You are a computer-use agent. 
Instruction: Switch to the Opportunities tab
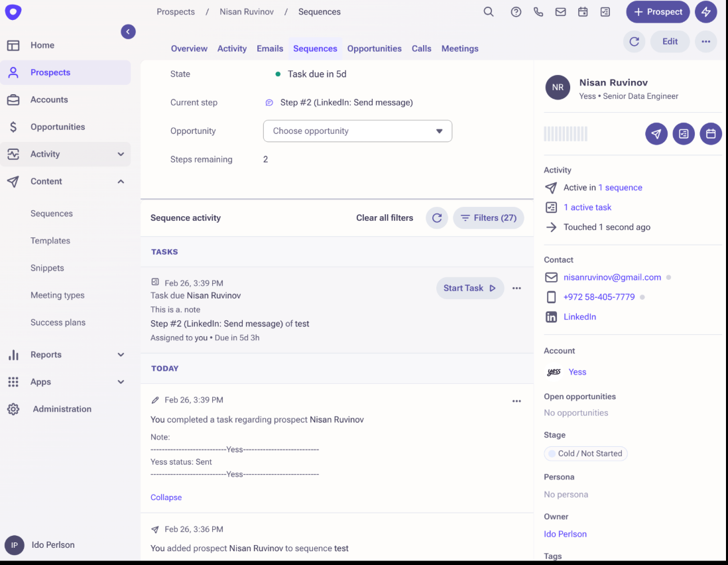click(374, 49)
